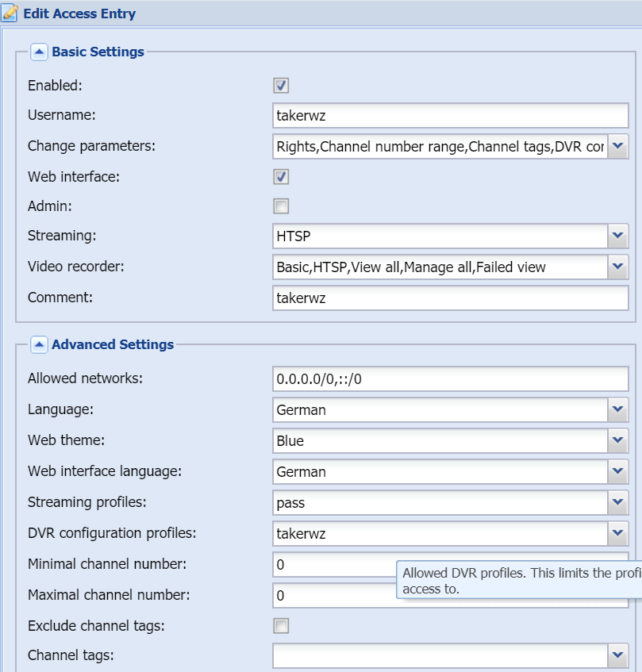
Task: Click the DVR configuration profiles value field
Action: [440, 533]
